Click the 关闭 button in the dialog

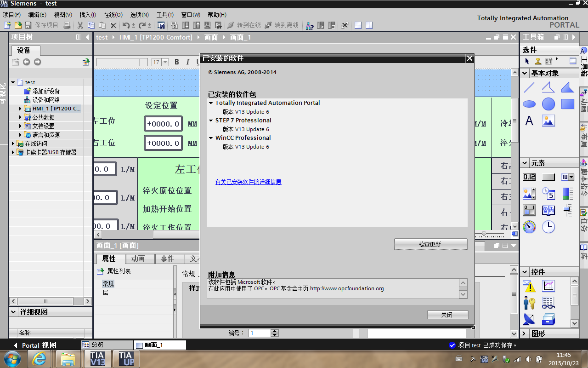pos(447,315)
